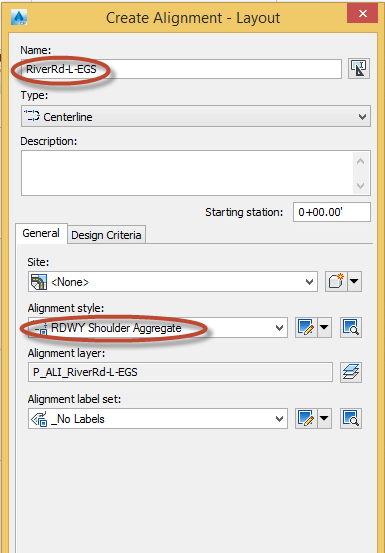
Task: Expand arrow beside label set edit button
Action: click(x=324, y=419)
